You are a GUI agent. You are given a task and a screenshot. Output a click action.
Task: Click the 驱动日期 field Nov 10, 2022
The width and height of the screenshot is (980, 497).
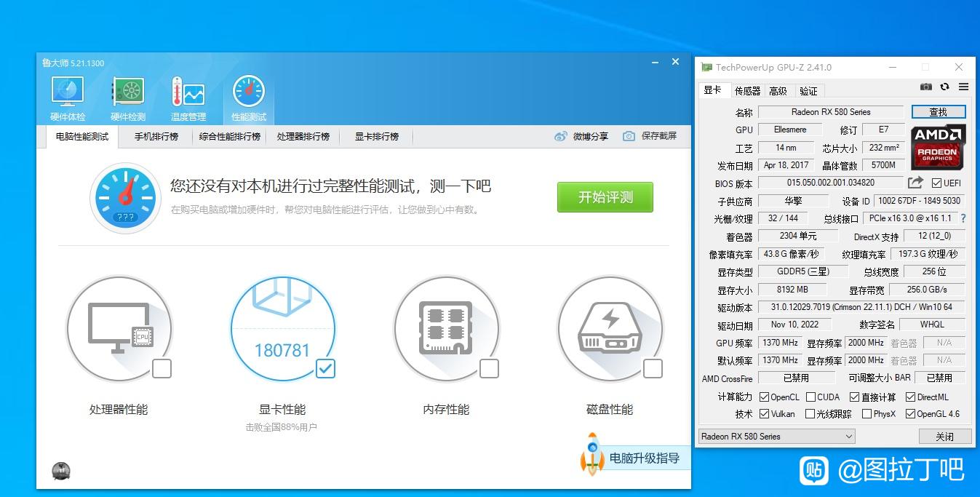point(794,325)
